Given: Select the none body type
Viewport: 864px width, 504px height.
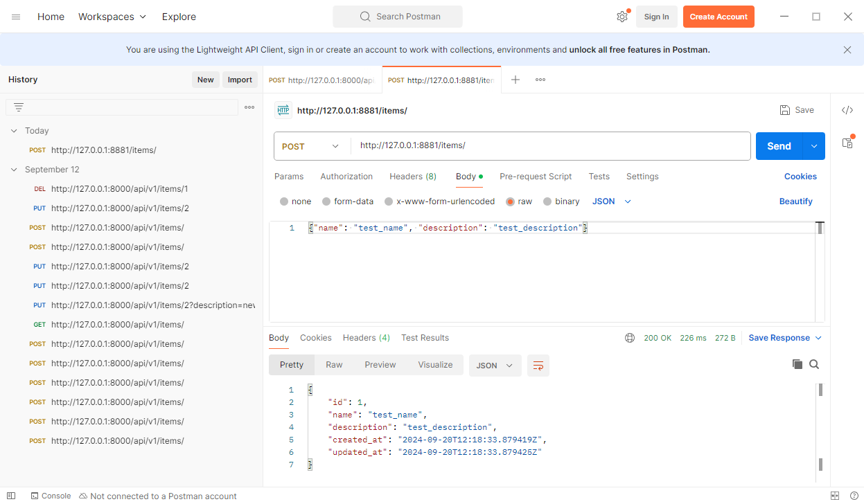Looking at the screenshot, I should coord(296,201).
